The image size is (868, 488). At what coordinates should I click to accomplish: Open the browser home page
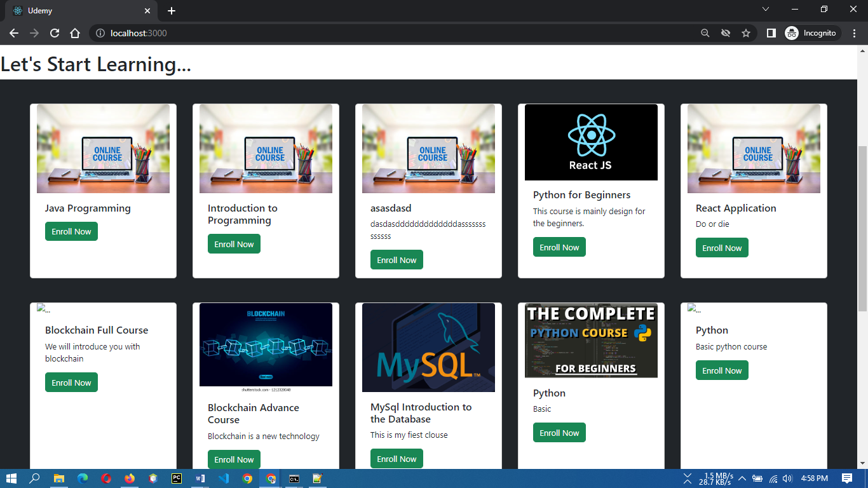75,33
